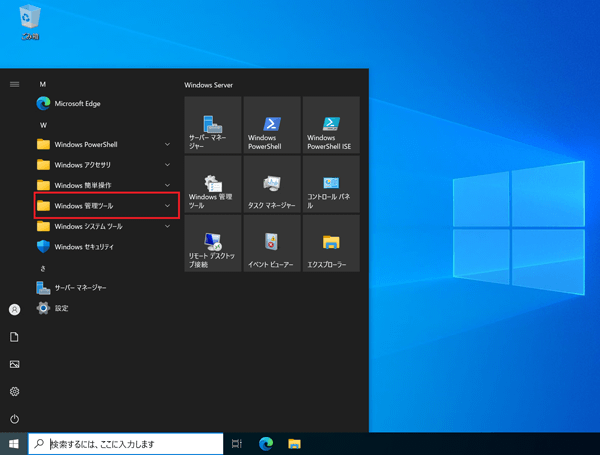Open the Windows PowerShell ISE tile
Image resolution: width=600 pixels, height=455 pixels.
pos(330,125)
